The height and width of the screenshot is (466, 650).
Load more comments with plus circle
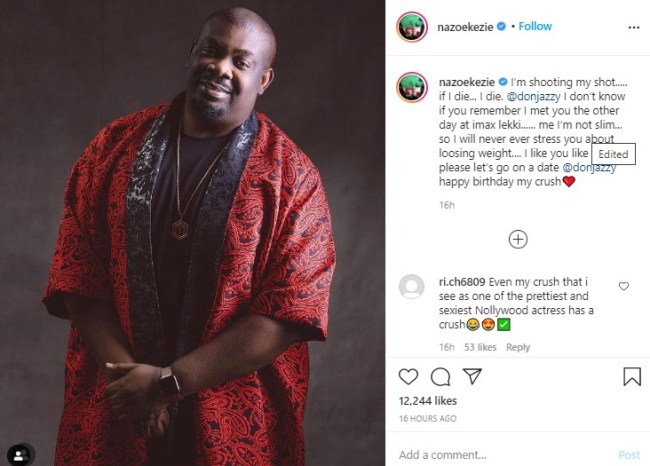tap(518, 239)
